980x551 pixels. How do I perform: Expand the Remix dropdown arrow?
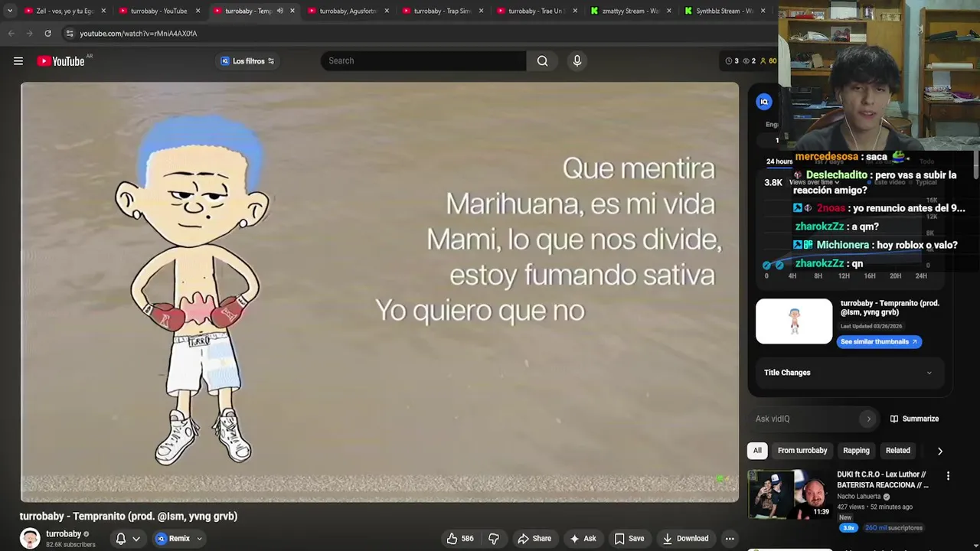(x=199, y=539)
